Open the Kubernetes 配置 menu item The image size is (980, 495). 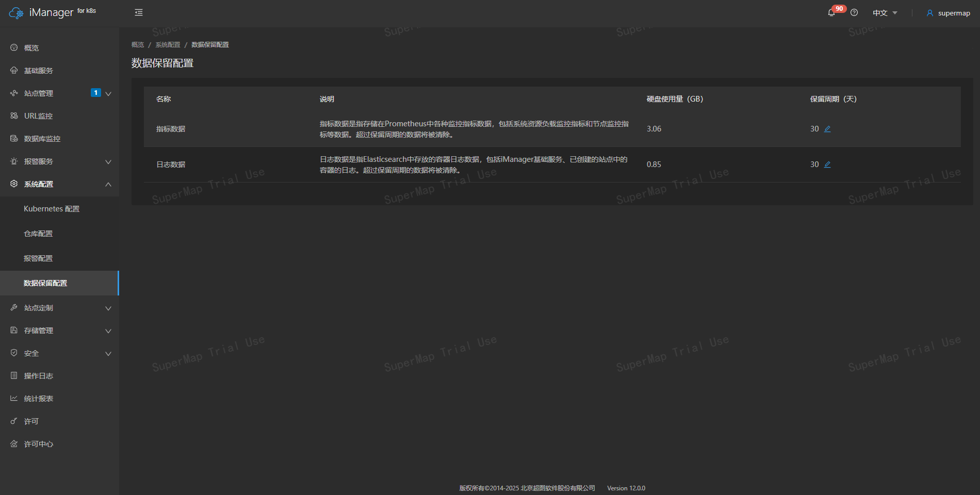pyautogui.click(x=59, y=209)
